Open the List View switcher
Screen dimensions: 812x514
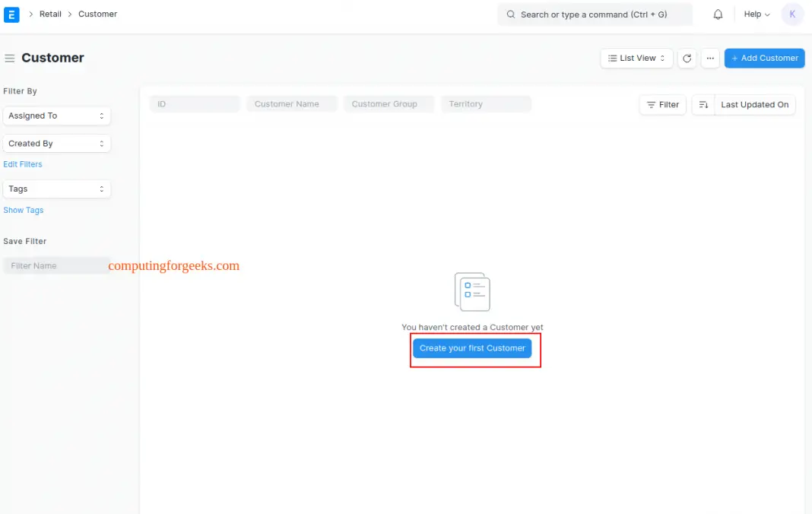click(x=636, y=59)
